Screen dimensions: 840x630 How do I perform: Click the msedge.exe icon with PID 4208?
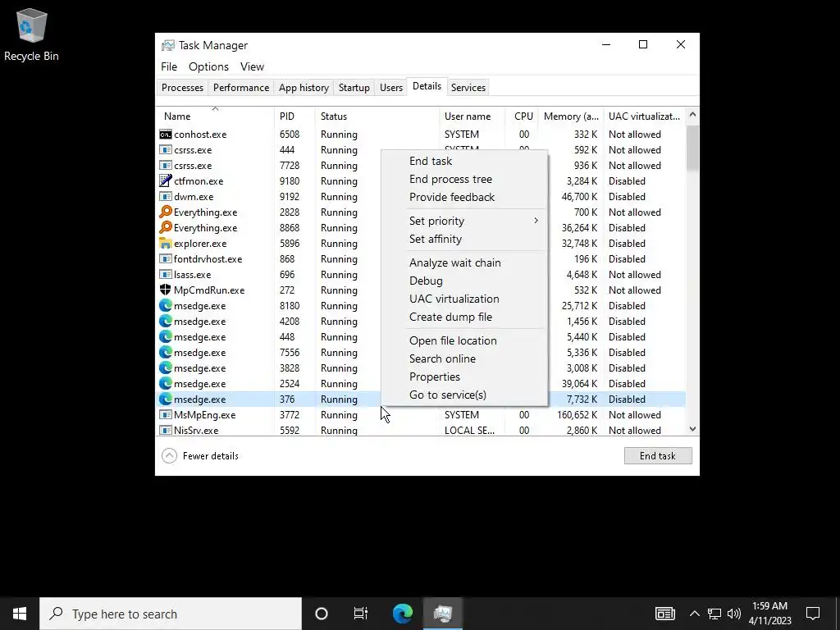166,321
